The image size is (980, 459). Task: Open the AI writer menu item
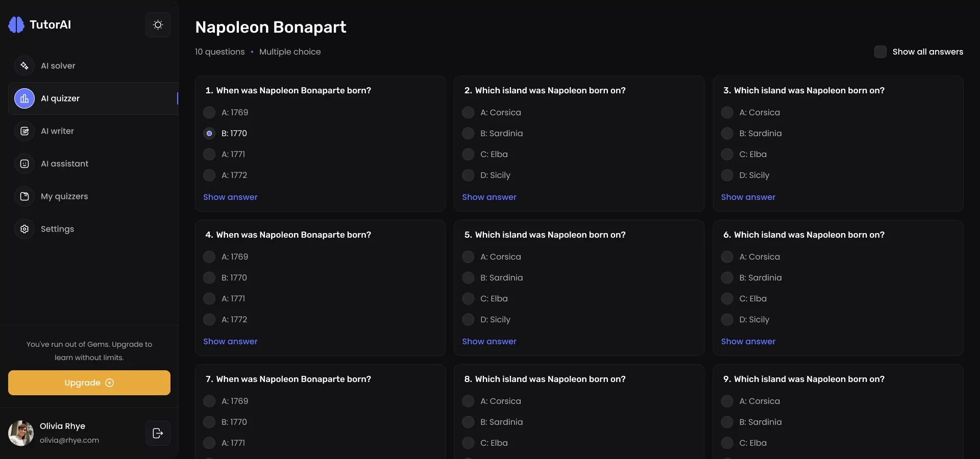pos(57,131)
